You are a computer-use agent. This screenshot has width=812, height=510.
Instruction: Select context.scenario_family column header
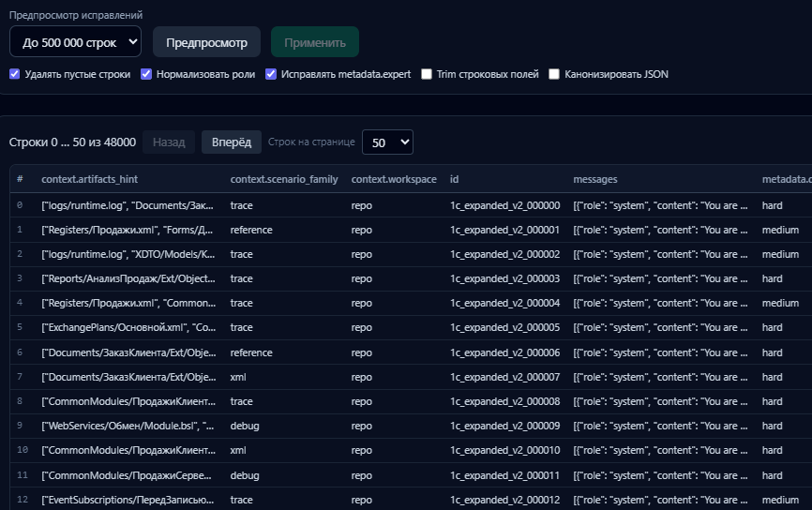coord(284,179)
